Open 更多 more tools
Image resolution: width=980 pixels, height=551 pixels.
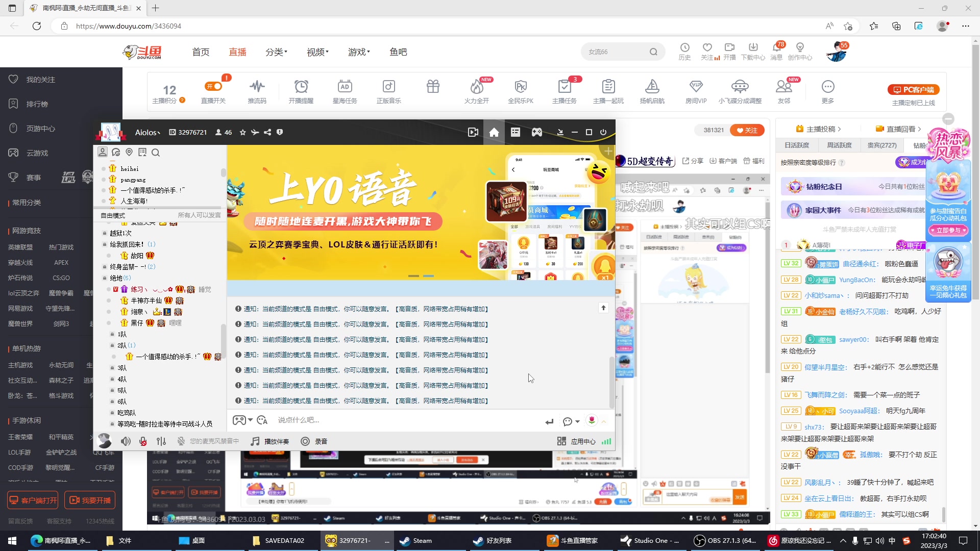click(828, 92)
